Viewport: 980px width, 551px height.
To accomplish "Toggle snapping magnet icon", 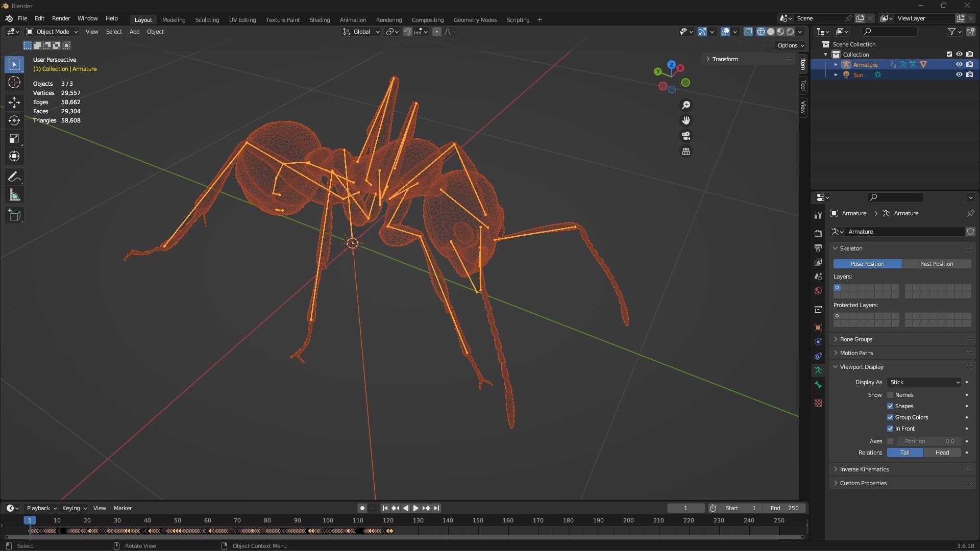I will (408, 32).
